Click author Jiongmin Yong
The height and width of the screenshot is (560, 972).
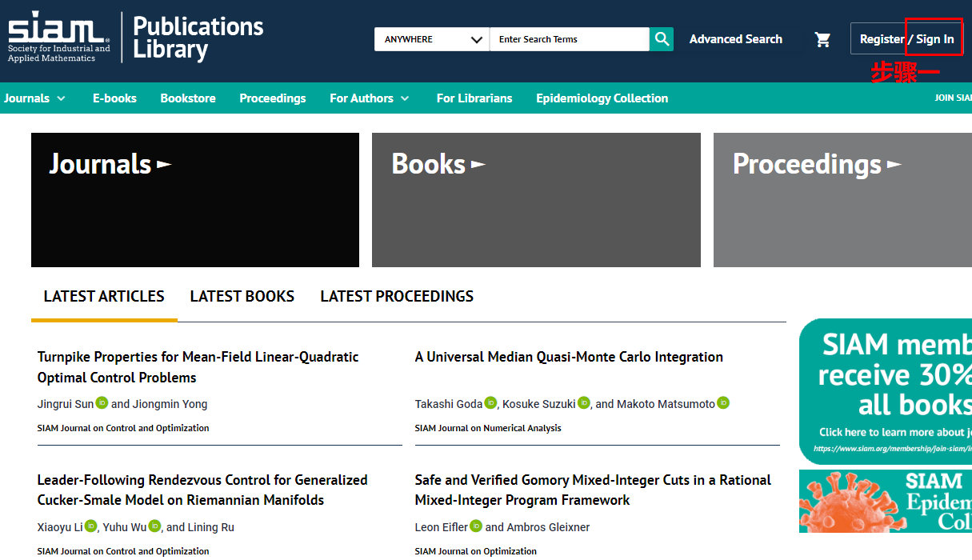coord(169,404)
